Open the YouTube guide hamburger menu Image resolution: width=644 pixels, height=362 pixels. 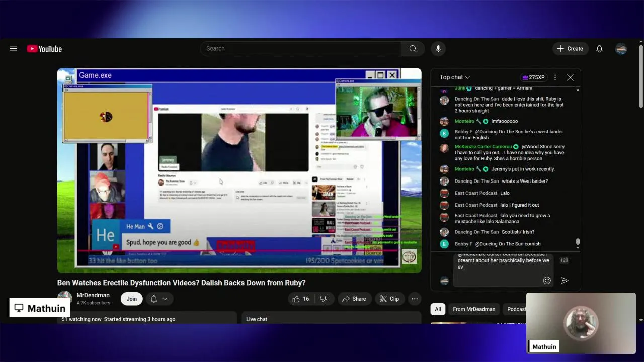click(14, 49)
